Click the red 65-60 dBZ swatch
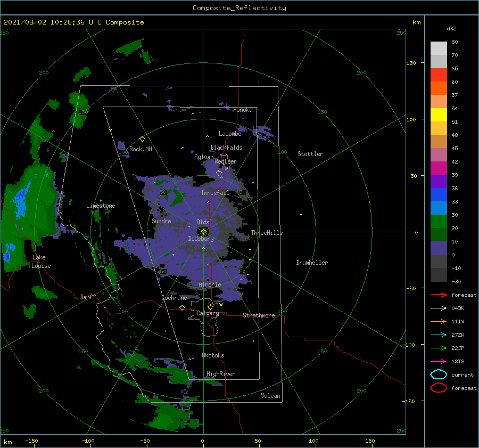This screenshot has width=479, height=448. (439, 75)
